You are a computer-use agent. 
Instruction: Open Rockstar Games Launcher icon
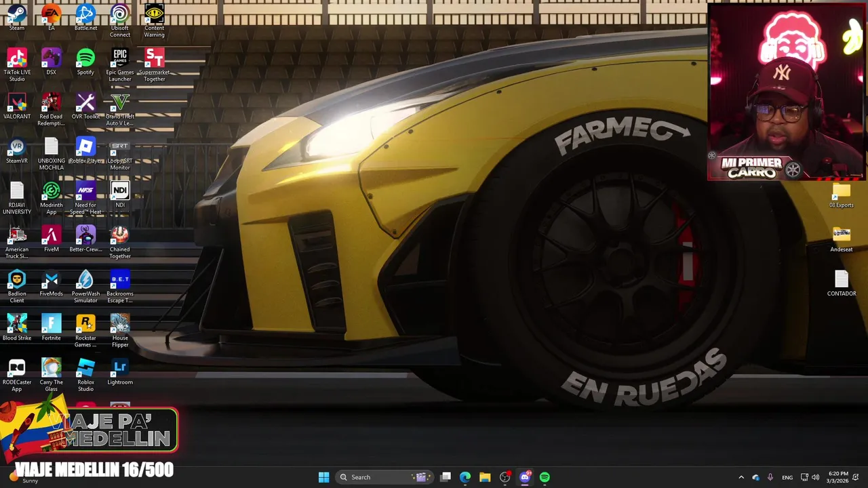85,330
